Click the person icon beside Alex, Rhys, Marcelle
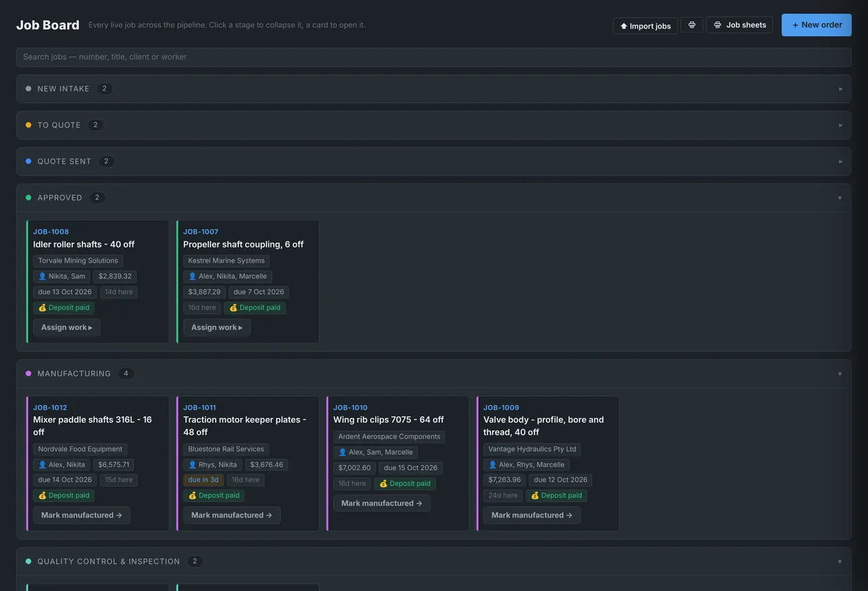Viewport: 868px width, 591px height. tap(493, 465)
